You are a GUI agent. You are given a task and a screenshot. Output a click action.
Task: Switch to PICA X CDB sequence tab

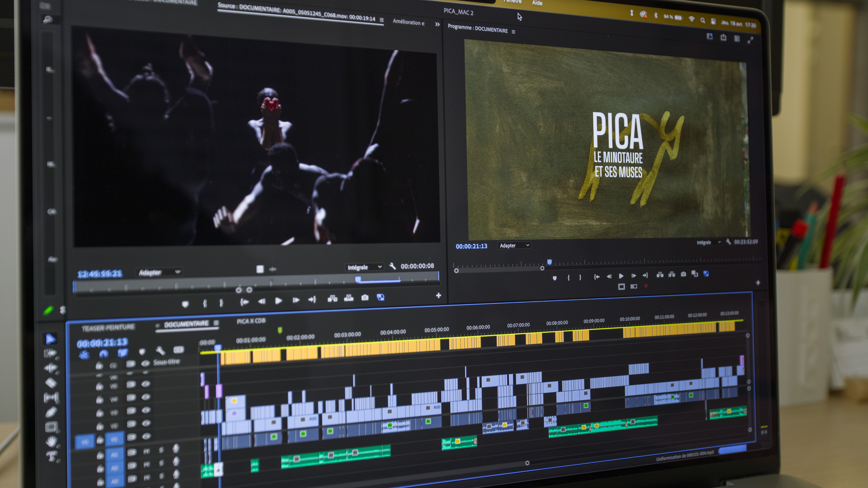pos(251,321)
